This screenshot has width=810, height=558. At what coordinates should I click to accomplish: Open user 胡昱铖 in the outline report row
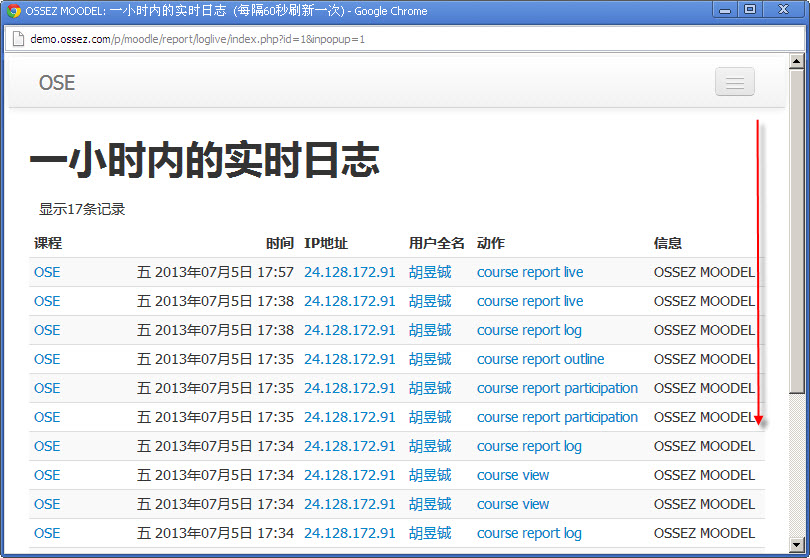430,359
